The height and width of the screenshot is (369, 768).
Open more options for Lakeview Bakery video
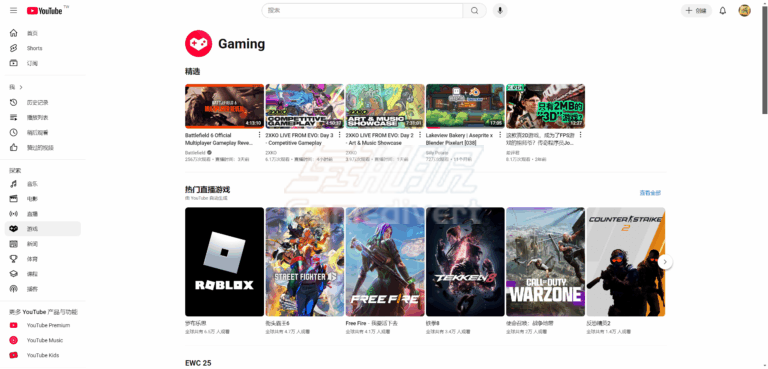[x=501, y=135]
